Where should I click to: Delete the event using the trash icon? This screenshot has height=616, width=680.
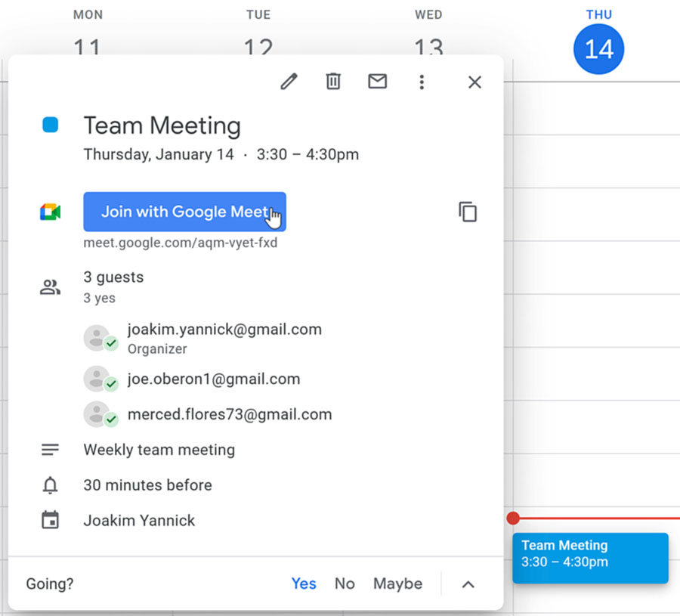(x=332, y=82)
